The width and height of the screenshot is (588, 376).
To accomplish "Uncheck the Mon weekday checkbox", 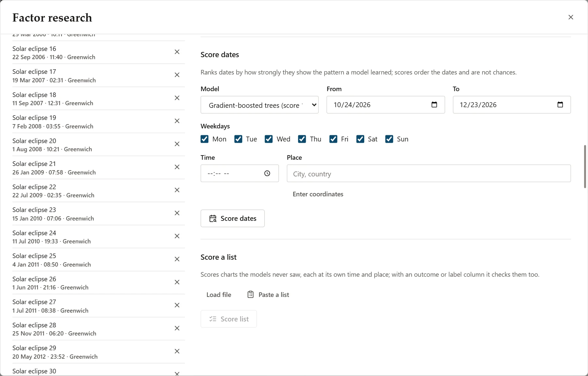I will pos(204,139).
